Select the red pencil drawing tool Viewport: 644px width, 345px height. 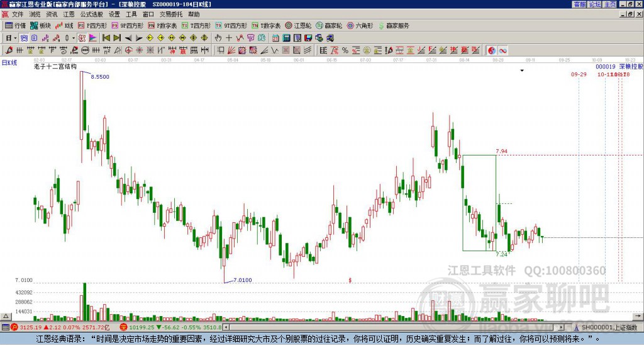point(9,50)
